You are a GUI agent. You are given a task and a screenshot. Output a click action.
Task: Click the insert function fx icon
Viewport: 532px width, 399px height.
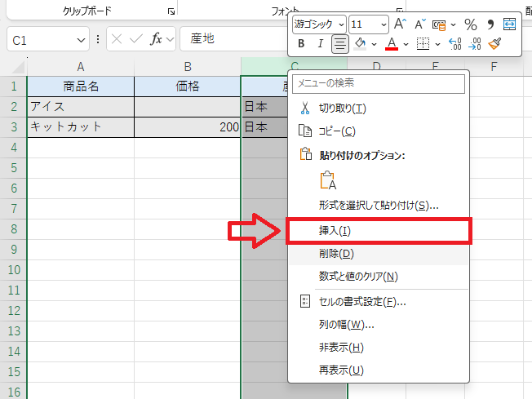tap(156, 39)
